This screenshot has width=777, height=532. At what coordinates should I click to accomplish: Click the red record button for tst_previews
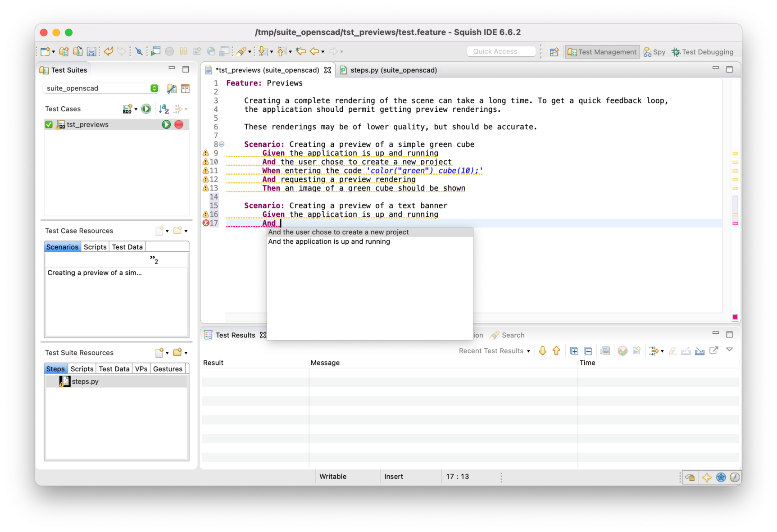click(179, 124)
